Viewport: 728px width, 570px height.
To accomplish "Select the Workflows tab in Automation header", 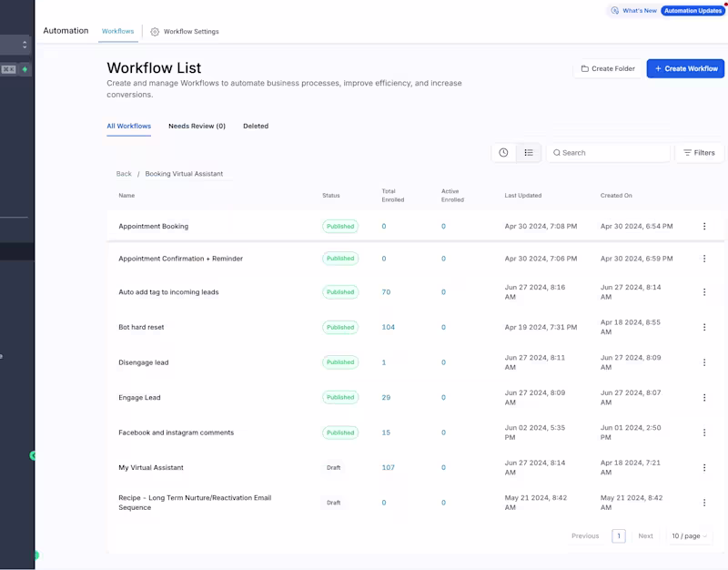I will click(117, 29).
